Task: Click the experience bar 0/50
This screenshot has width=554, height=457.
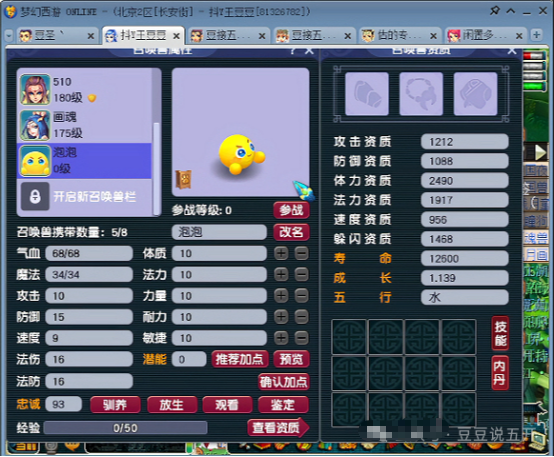Action: click(x=125, y=428)
